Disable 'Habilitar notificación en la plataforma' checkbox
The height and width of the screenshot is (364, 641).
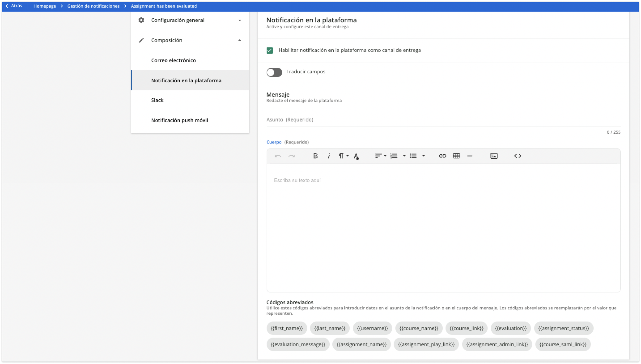pyautogui.click(x=270, y=50)
